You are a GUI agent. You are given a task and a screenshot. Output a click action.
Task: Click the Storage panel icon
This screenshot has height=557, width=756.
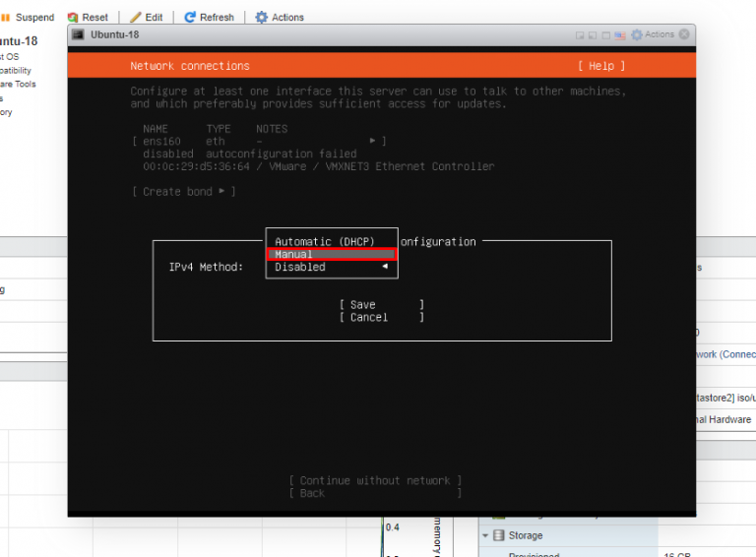498,535
